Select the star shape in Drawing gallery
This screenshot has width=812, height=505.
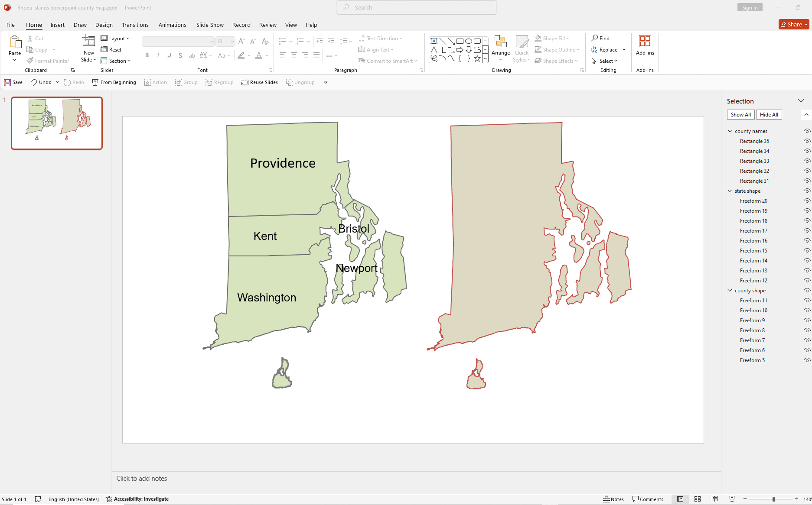[x=477, y=58]
